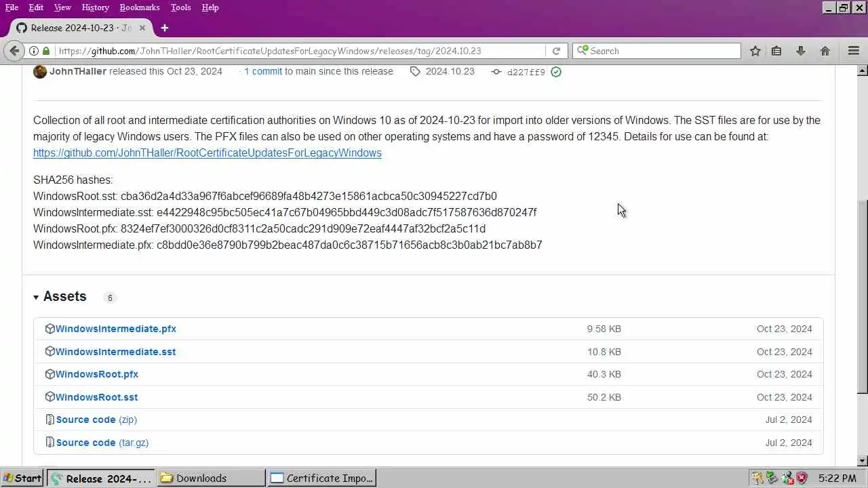Click the WindowsIntermediate.pfx SHA256 hash line
Viewport: 868px width, 488px height.
(x=288, y=245)
